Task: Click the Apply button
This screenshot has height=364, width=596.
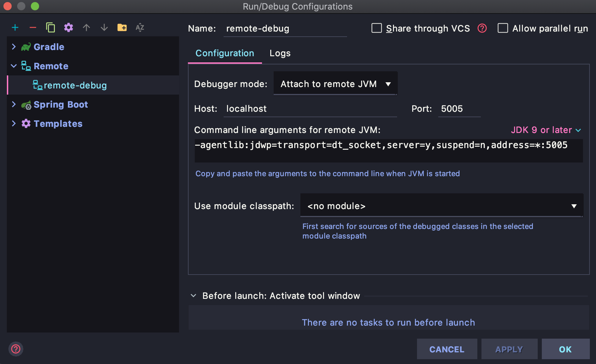Action: click(x=509, y=349)
